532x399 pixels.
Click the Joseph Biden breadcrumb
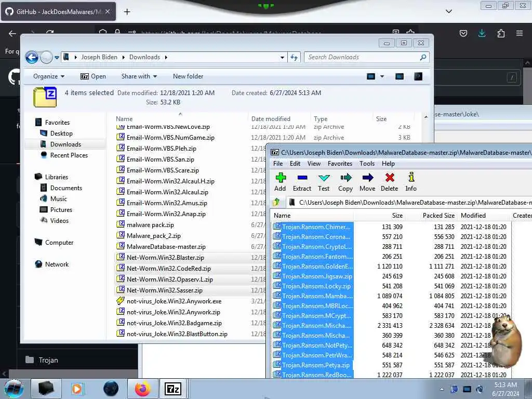click(99, 57)
